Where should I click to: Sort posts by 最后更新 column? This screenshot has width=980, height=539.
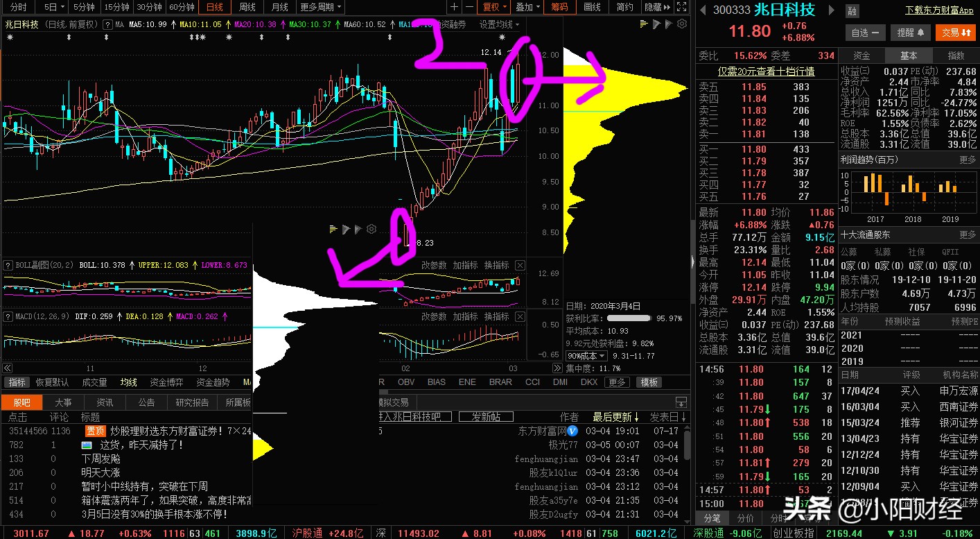click(616, 417)
